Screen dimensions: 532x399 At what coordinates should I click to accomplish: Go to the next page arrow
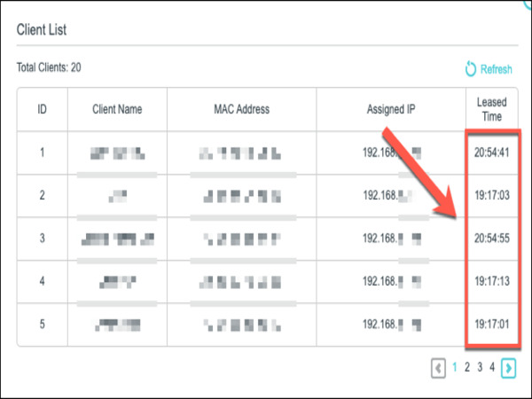coord(508,367)
